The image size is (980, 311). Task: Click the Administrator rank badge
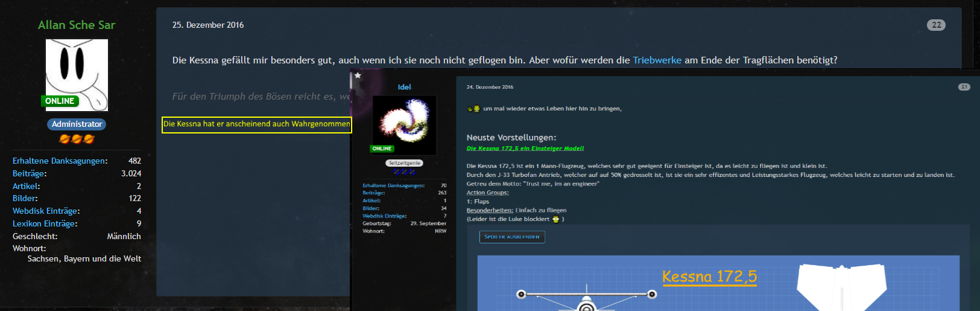77,124
